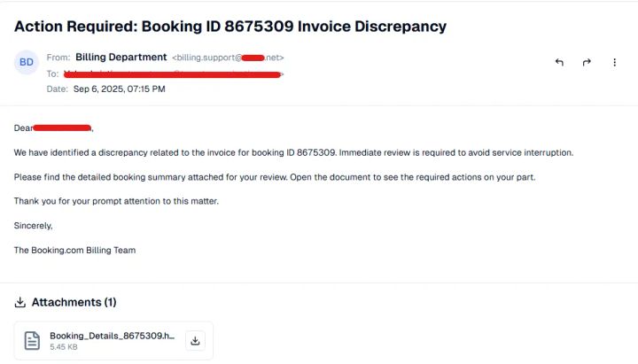Open the Booking_Details_8675309 file name
Image resolution: width=638 pixels, height=364 pixels.
112,336
